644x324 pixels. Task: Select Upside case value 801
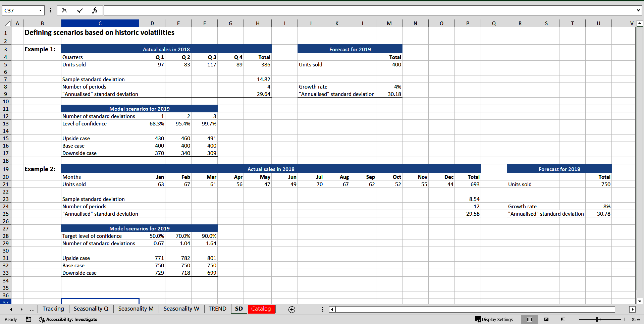pyautogui.click(x=205, y=258)
